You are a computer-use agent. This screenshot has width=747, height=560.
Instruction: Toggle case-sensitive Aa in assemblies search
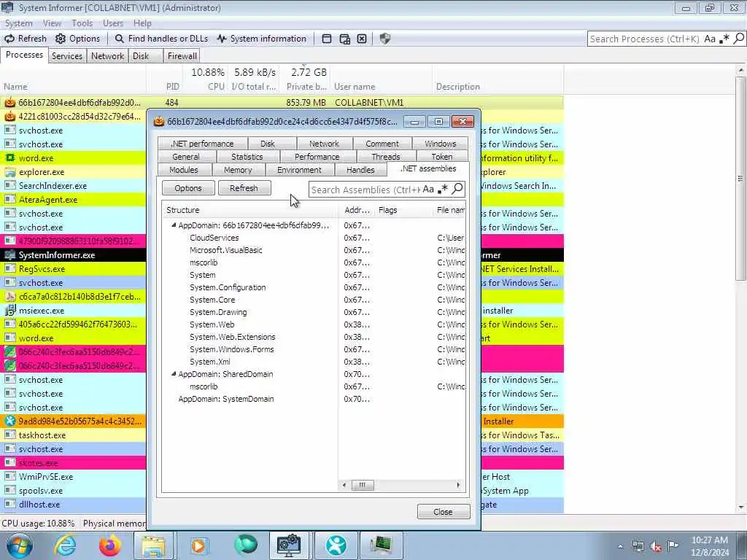(428, 190)
